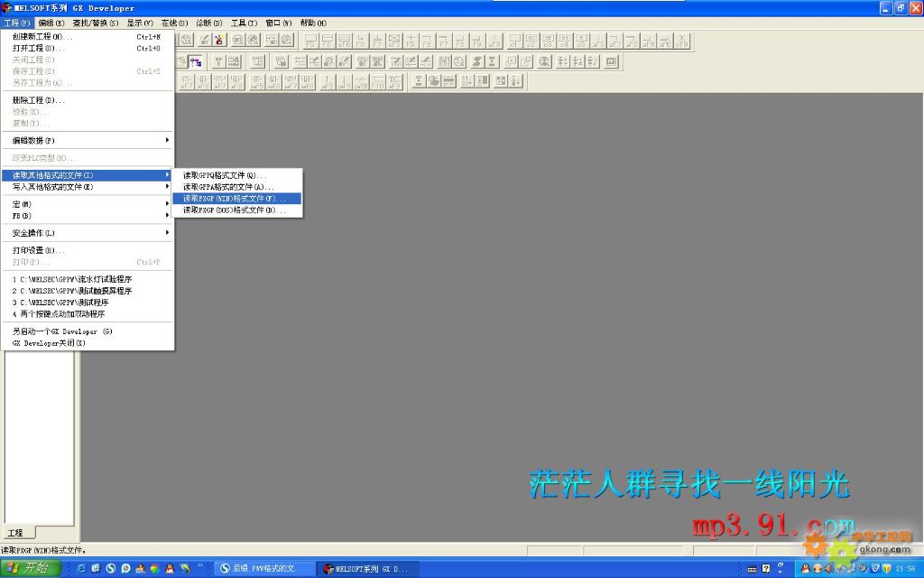924x578 pixels.
Task: Click the 开始 Start button
Action: tap(30, 569)
